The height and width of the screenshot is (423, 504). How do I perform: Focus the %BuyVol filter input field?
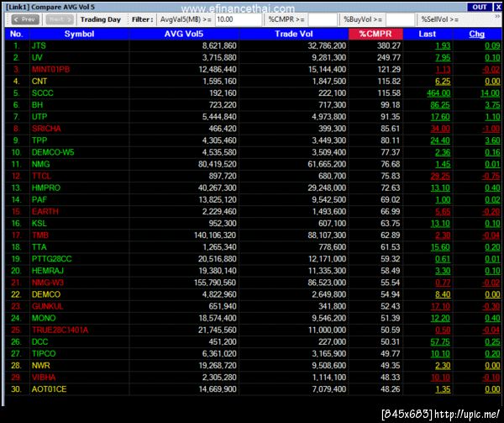(400, 19)
